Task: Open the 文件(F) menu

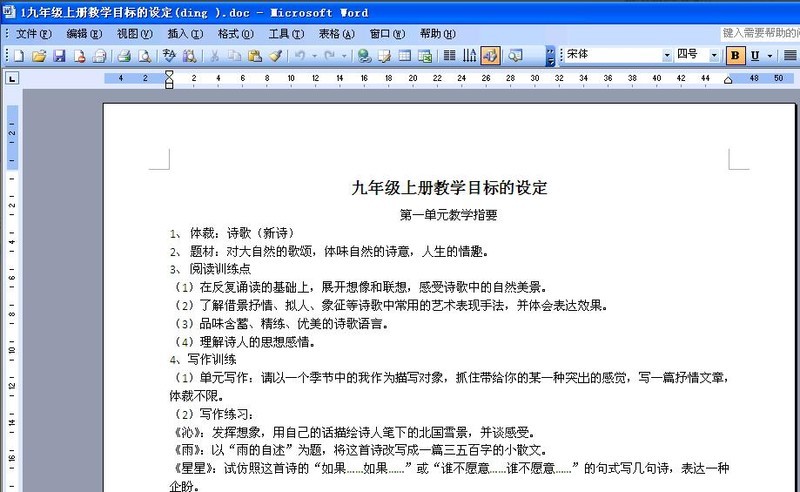Action: 33,34
